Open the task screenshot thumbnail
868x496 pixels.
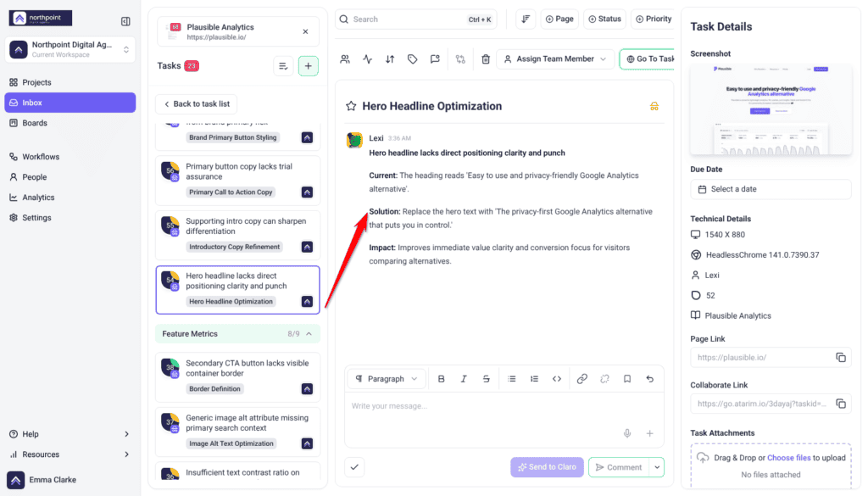[771, 109]
